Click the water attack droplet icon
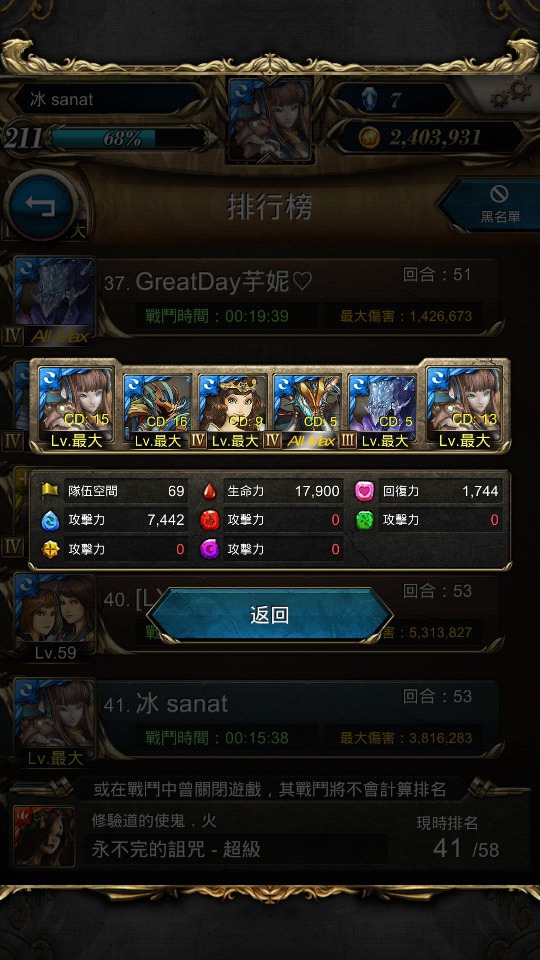 pos(50,520)
